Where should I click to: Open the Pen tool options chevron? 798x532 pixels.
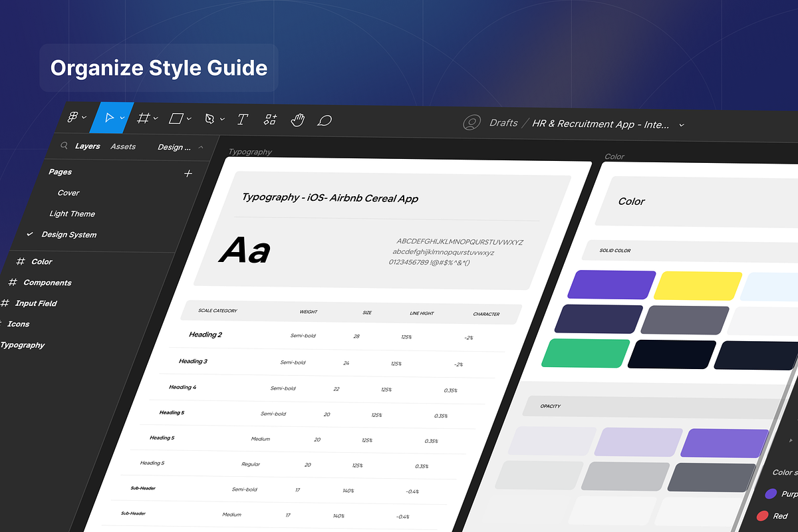tap(222, 119)
